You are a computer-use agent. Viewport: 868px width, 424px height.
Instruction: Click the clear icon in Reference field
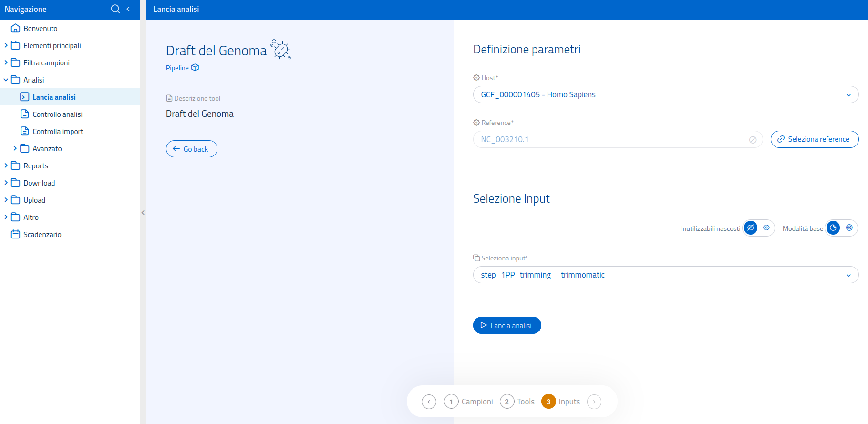753,140
